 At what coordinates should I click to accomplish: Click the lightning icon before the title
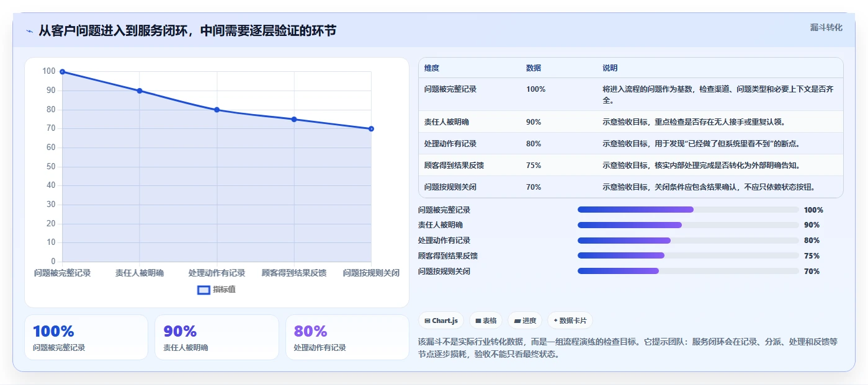click(x=30, y=31)
